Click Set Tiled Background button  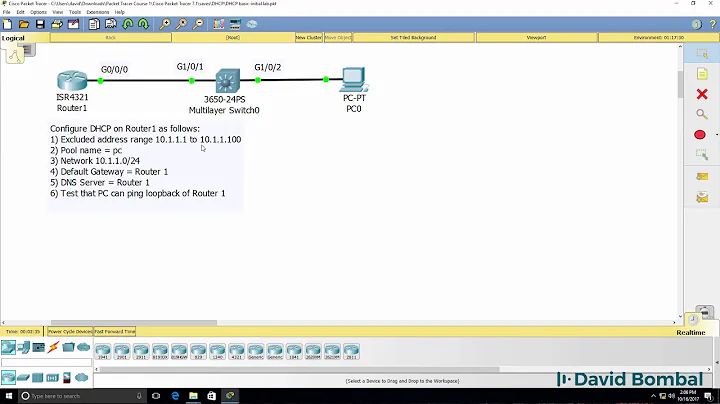(x=413, y=38)
